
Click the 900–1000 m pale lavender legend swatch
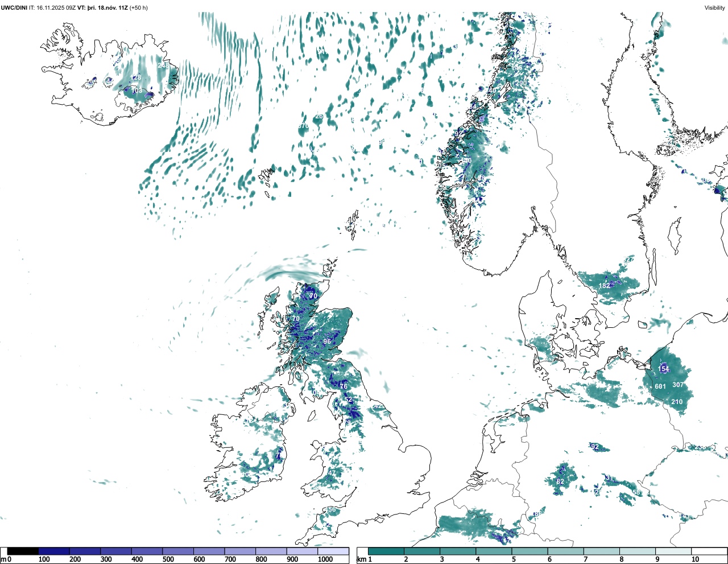(x=302, y=551)
